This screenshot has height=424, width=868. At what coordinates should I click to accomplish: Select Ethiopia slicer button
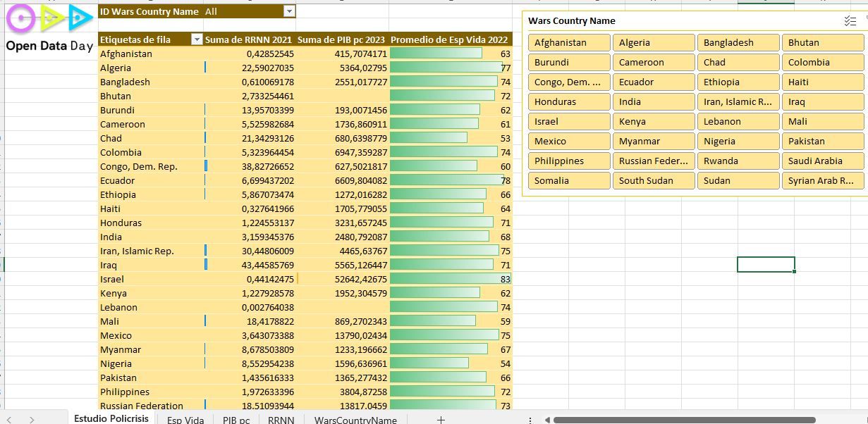pyautogui.click(x=738, y=82)
